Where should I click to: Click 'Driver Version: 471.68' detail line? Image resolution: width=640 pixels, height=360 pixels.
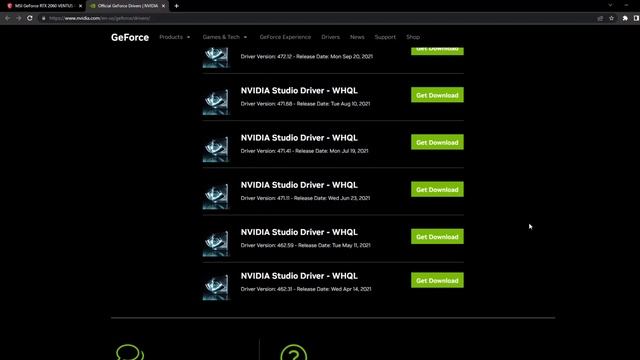(305, 104)
